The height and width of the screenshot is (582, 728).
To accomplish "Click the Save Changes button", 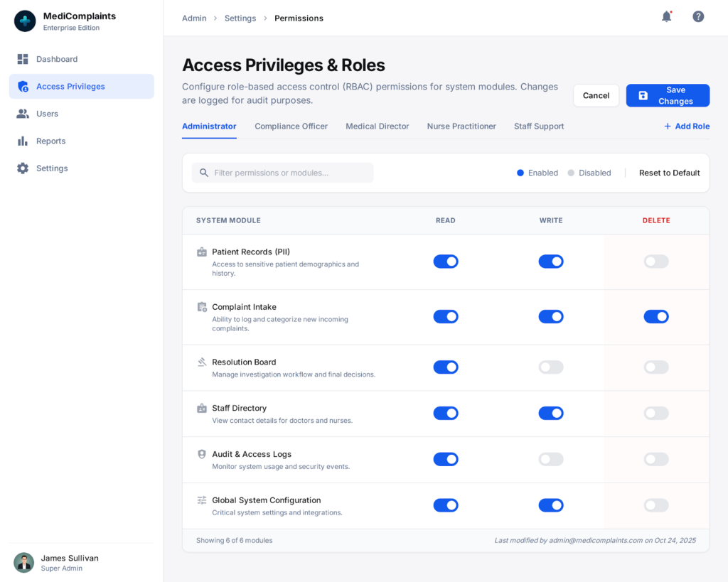I will click(x=668, y=95).
